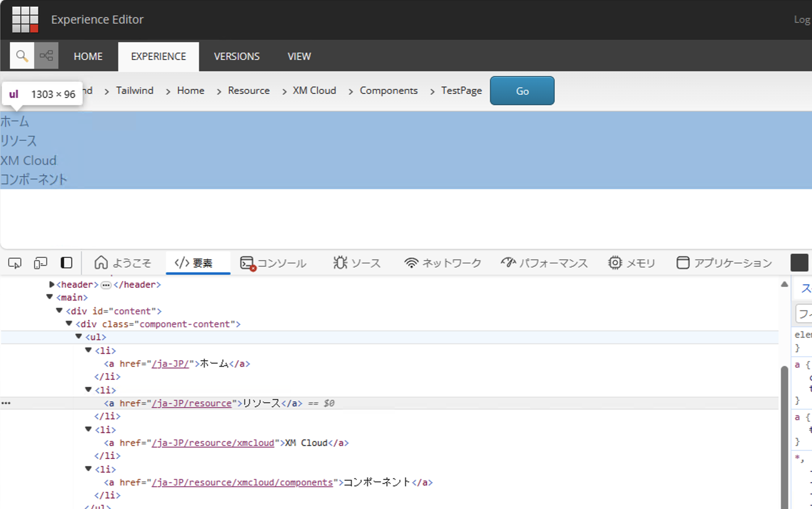Collapse the li containing ホーム anchor
Image resolution: width=812 pixels, height=509 pixels.
[88, 350]
